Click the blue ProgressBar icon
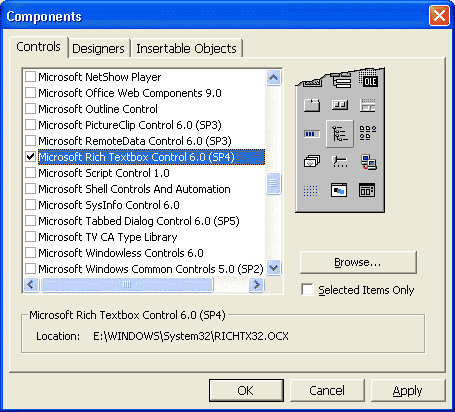Image resolution: width=455 pixels, height=412 pixels. tap(312, 134)
